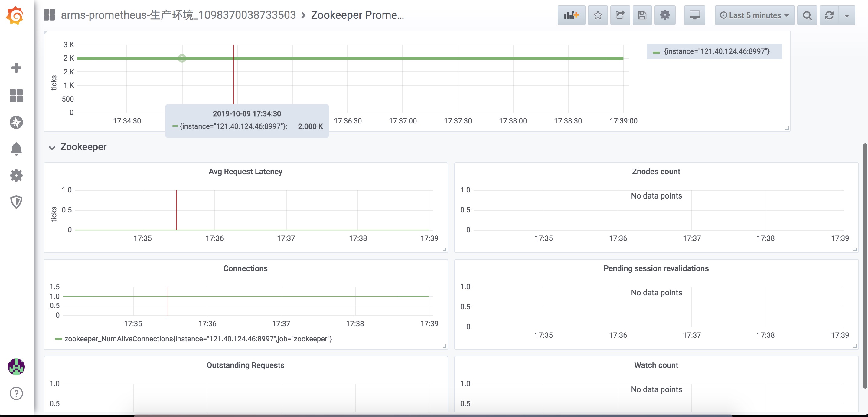
Task: Click the Znodes count panel title
Action: [656, 172]
